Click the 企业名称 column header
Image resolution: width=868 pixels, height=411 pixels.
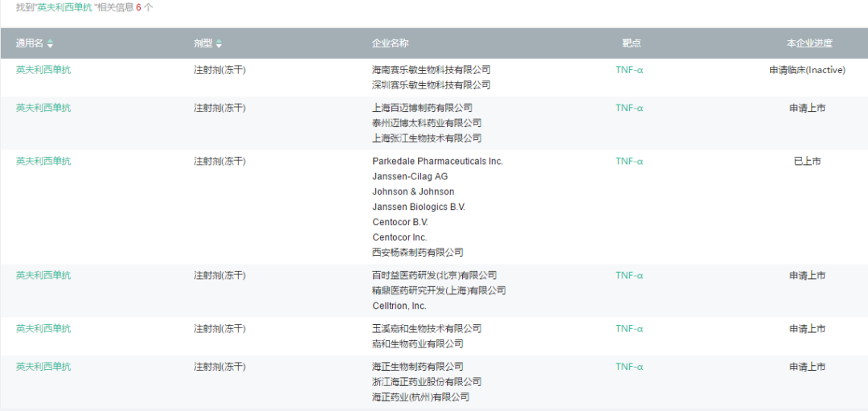(390, 43)
